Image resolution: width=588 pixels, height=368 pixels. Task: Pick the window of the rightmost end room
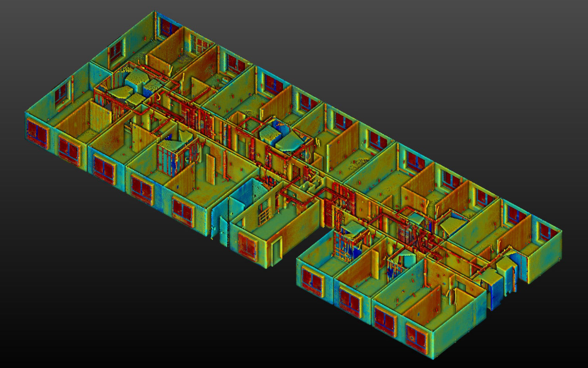coord(545,231)
